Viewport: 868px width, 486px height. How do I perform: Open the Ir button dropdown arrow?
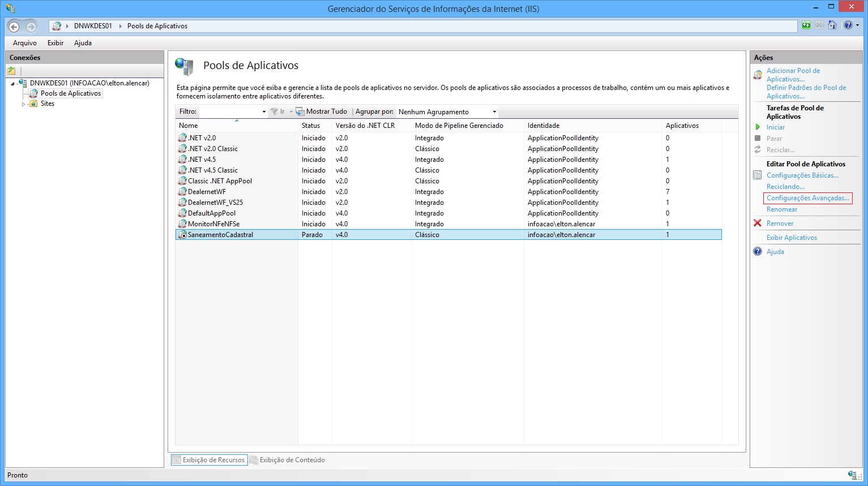coord(291,112)
